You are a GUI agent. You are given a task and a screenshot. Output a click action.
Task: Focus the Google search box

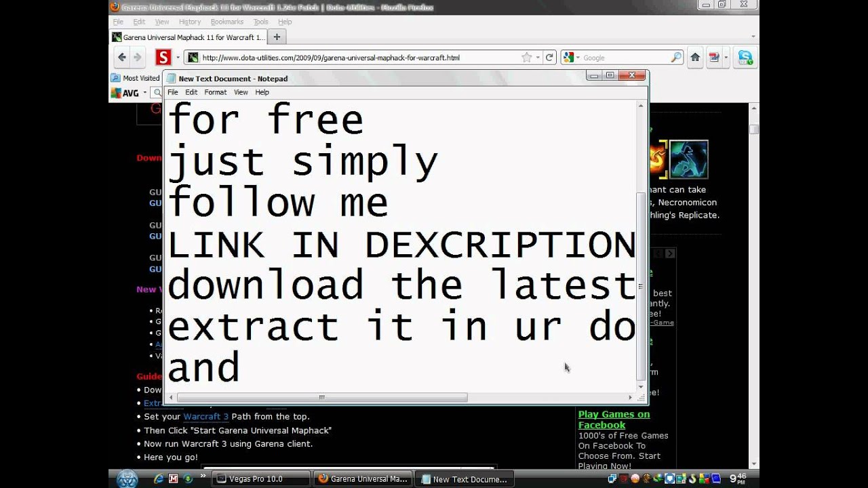click(625, 58)
